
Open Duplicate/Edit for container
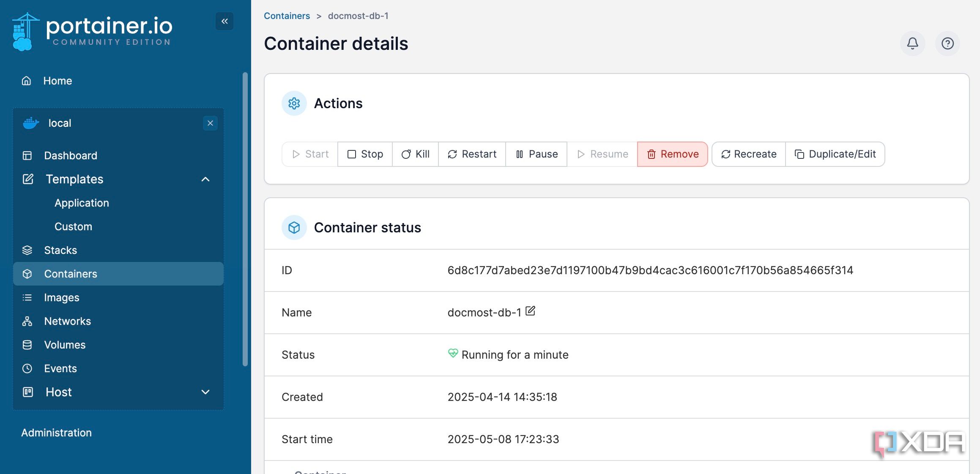(x=835, y=154)
